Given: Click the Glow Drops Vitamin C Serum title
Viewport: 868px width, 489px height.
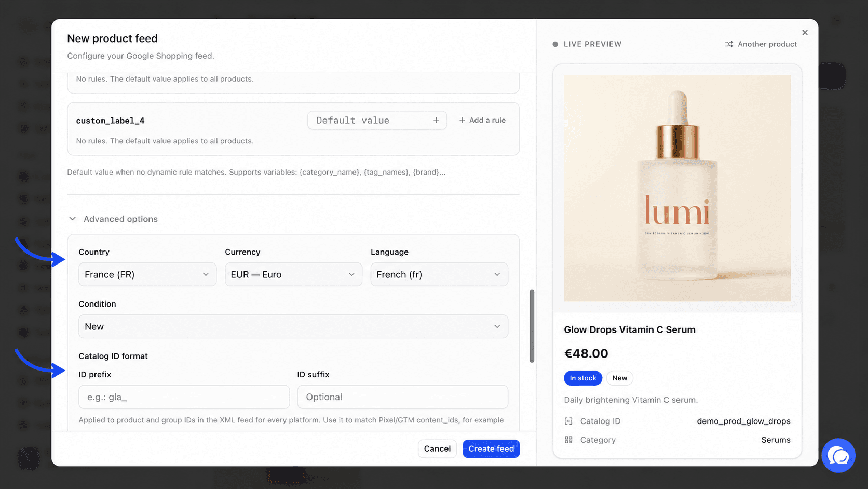Looking at the screenshot, I should point(630,329).
